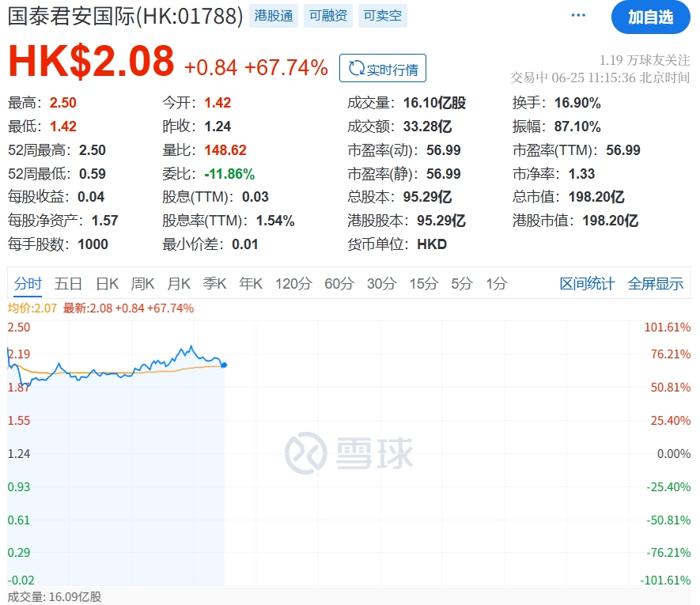Switch to the 周K chart tab

(142, 284)
